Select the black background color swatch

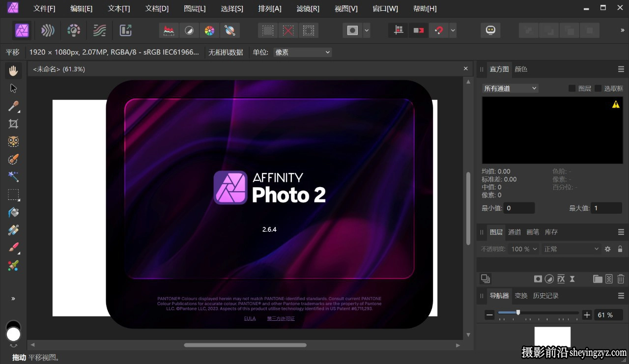tap(13, 324)
